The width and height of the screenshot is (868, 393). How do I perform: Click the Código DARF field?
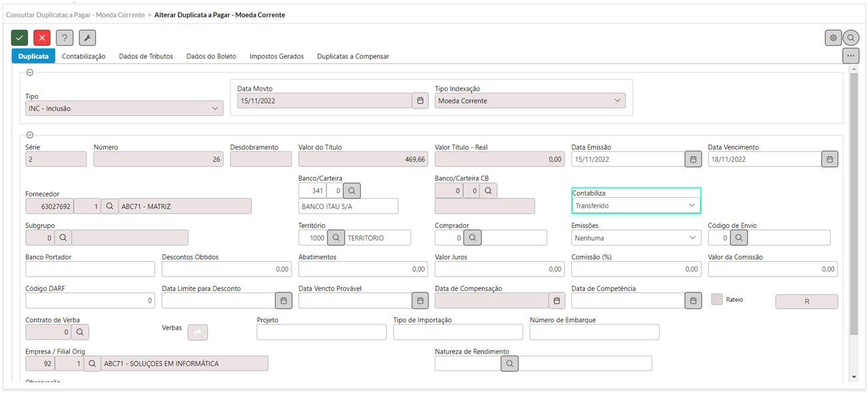pos(90,300)
